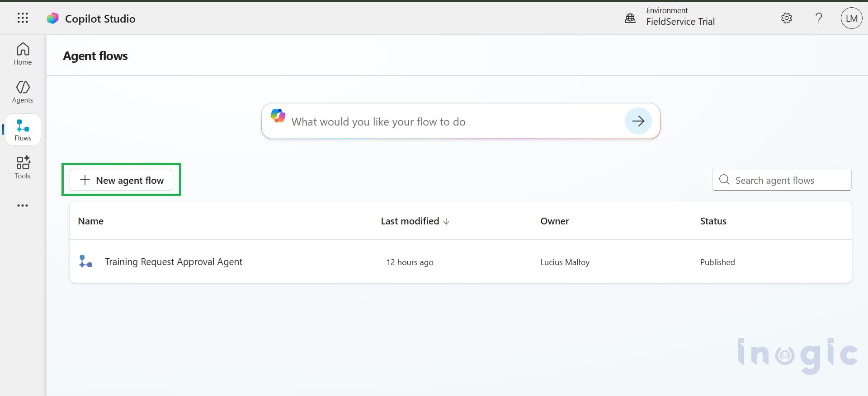Click the Copilot icon in the prompt box
Image resolution: width=868 pixels, height=396 pixels.
278,116
